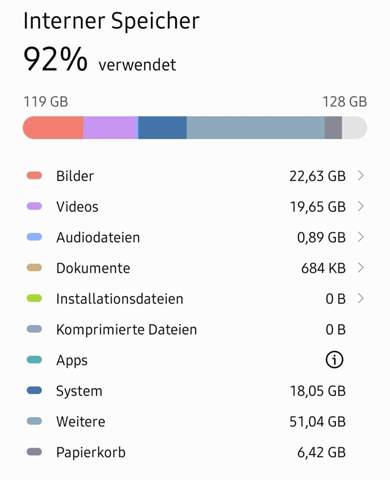Open Installationsdateien chevron arrow
Image resolution: width=390 pixels, height=480 pixels.
point(361,298)
